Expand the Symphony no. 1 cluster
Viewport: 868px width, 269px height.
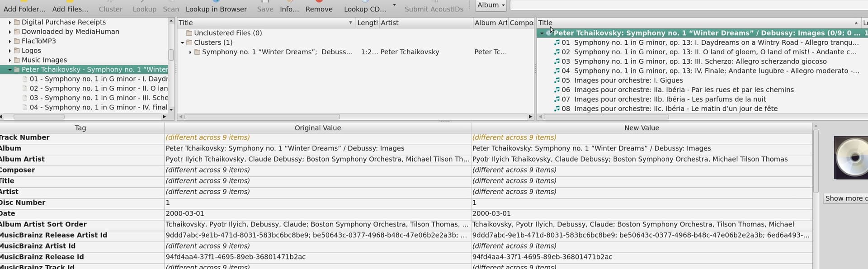click(190, 52)
